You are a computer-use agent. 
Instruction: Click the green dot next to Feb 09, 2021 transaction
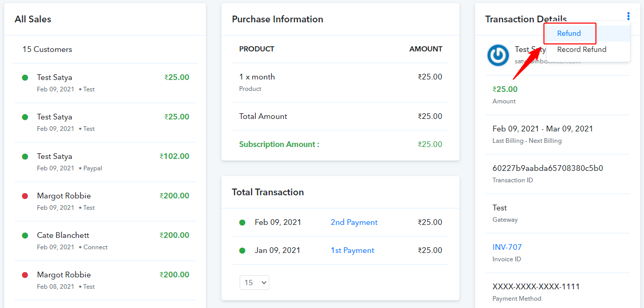tap(242, 222)
